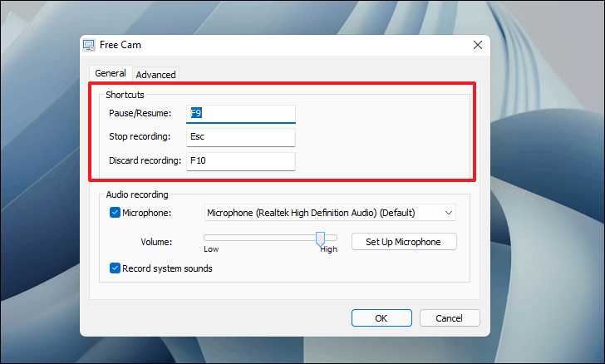Click the Low volume label
The image size is (605, 364).
(211, 249)
